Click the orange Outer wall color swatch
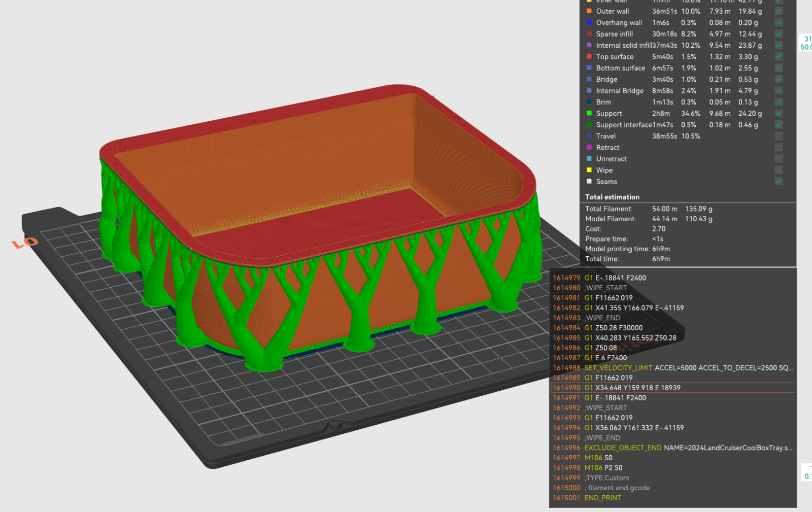Viewport: 812px width, 512px height. pyautogui.click(x=589, y=11)
